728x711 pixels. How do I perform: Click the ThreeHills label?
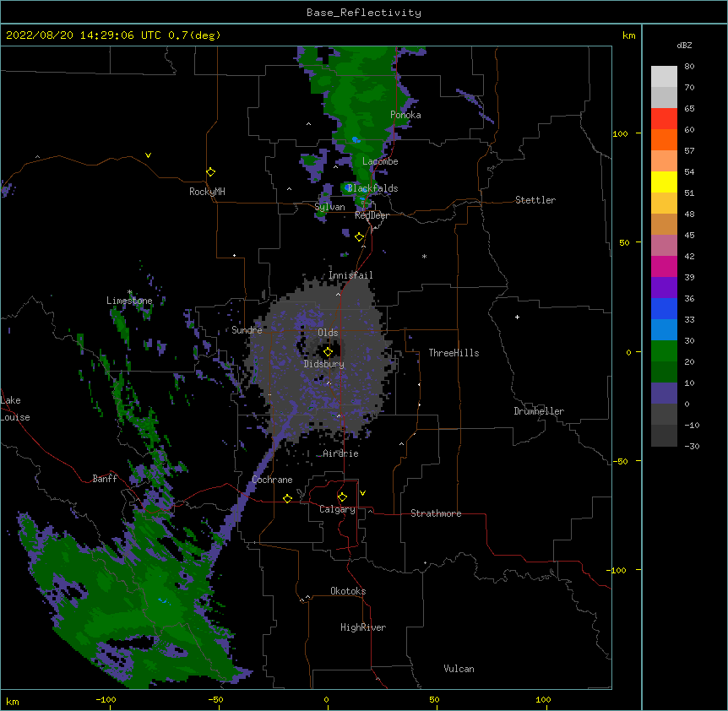click(454, 353)
